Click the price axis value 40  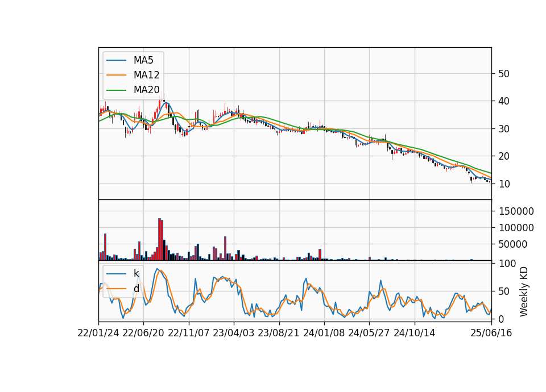pyautogui.click(x=504, y=101)
